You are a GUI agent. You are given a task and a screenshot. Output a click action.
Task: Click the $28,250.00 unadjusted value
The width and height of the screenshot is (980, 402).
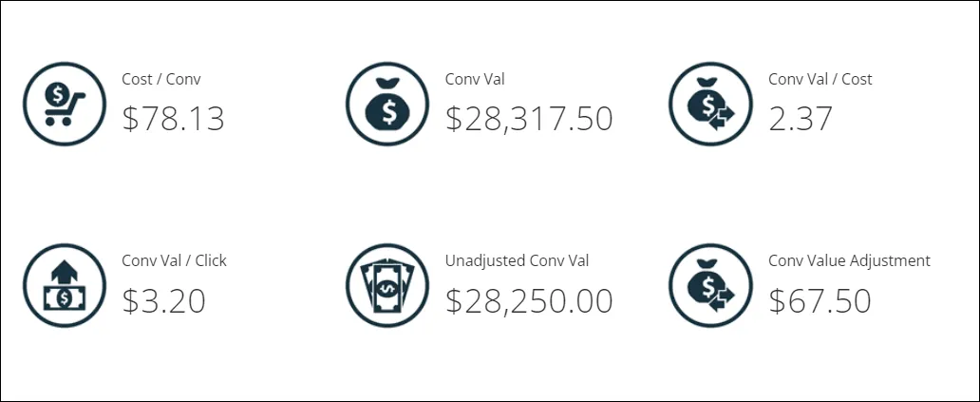(x=529, y=300)
